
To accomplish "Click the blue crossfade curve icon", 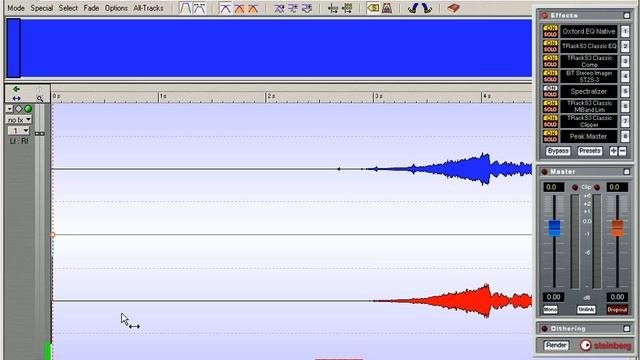I will coord(225,8).
